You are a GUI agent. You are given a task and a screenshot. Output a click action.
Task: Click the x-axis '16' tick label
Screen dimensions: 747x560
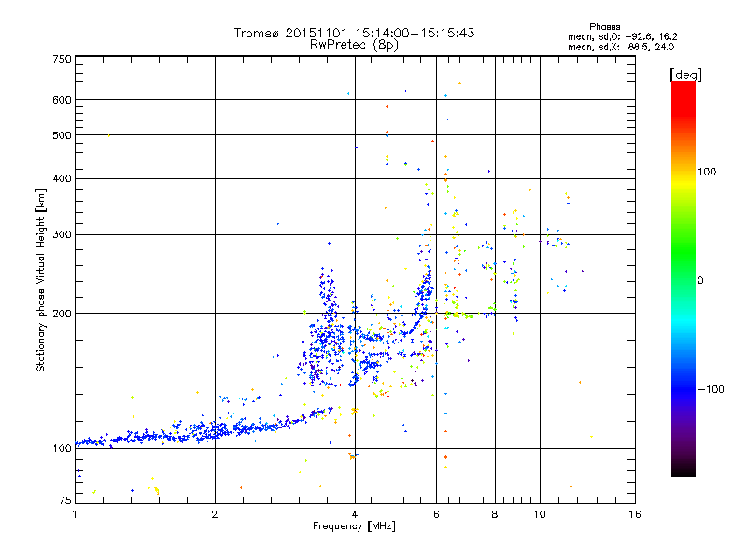pos(635,514)
